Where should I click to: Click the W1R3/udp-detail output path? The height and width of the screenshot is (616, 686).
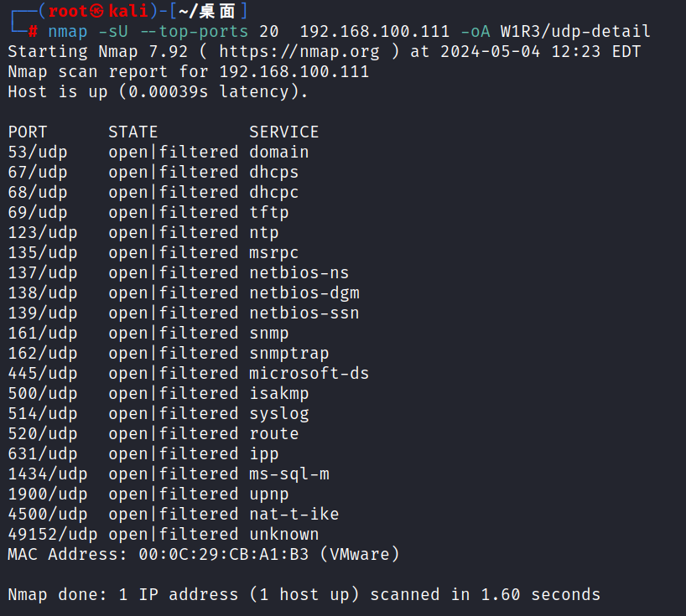pos(574,32)
